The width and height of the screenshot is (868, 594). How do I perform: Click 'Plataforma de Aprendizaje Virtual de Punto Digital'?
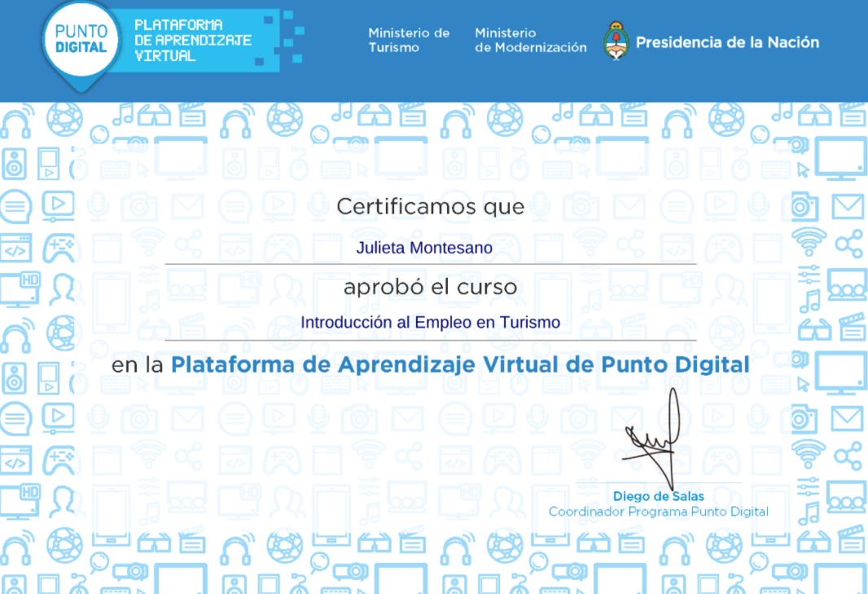click(460, 364)
